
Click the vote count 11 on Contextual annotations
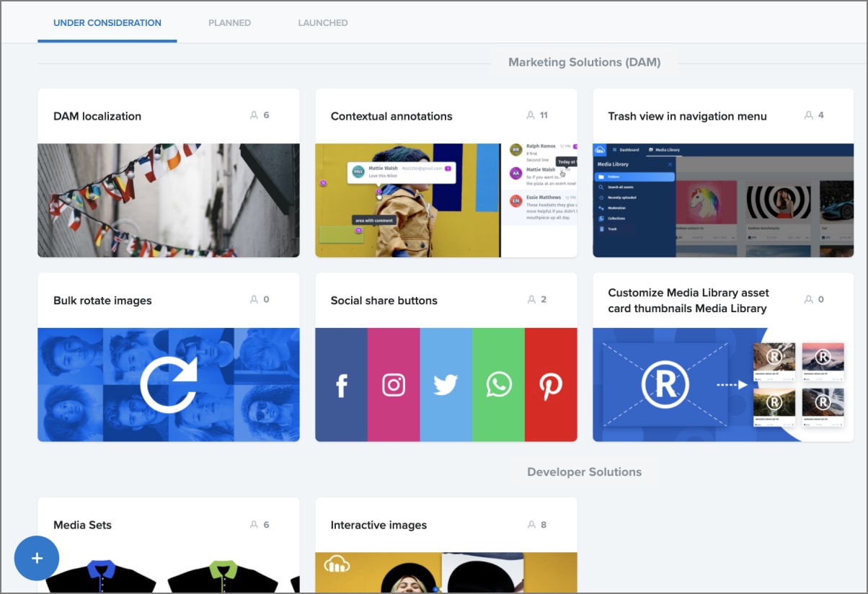click(x=544, y=115)
